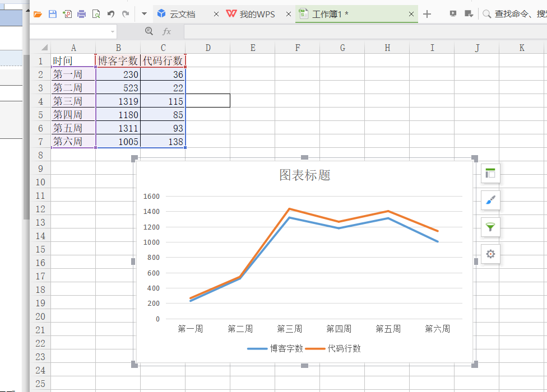Click the Chart Elements button
547x392 pixels.
[490, 173]
